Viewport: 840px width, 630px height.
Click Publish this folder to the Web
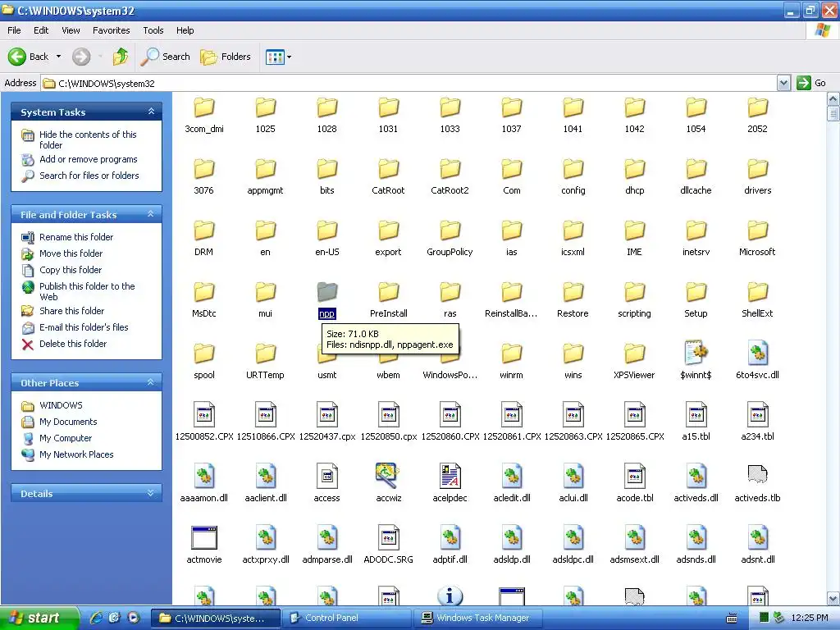87,291
